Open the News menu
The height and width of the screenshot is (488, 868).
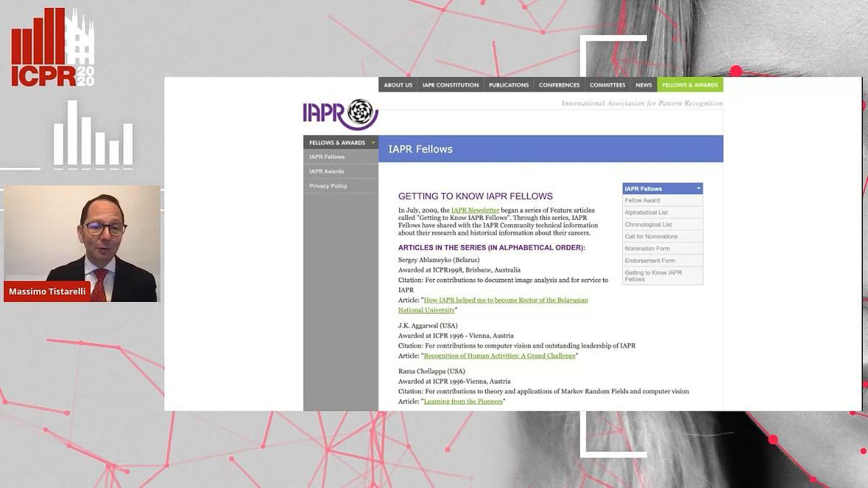[x=644, y=85]
